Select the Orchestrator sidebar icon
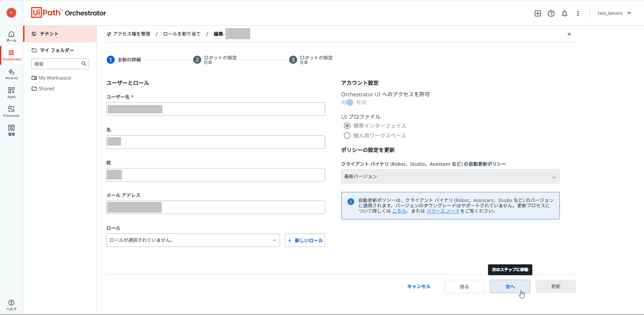644x315 pixels. click(12, 55)
